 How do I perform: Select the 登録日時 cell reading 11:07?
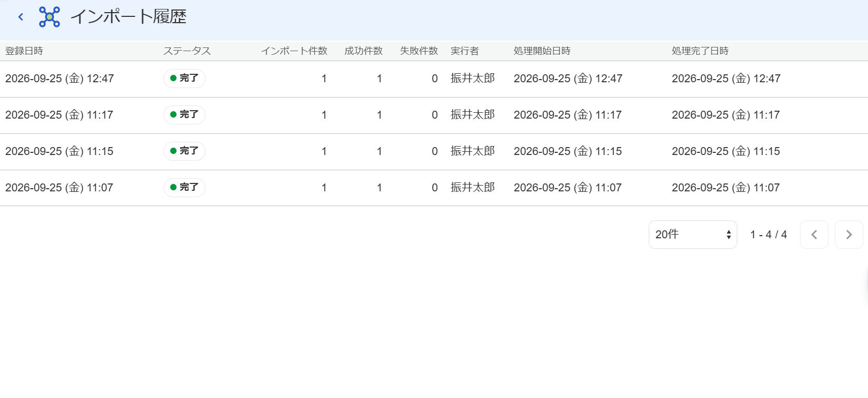[59, 188]
